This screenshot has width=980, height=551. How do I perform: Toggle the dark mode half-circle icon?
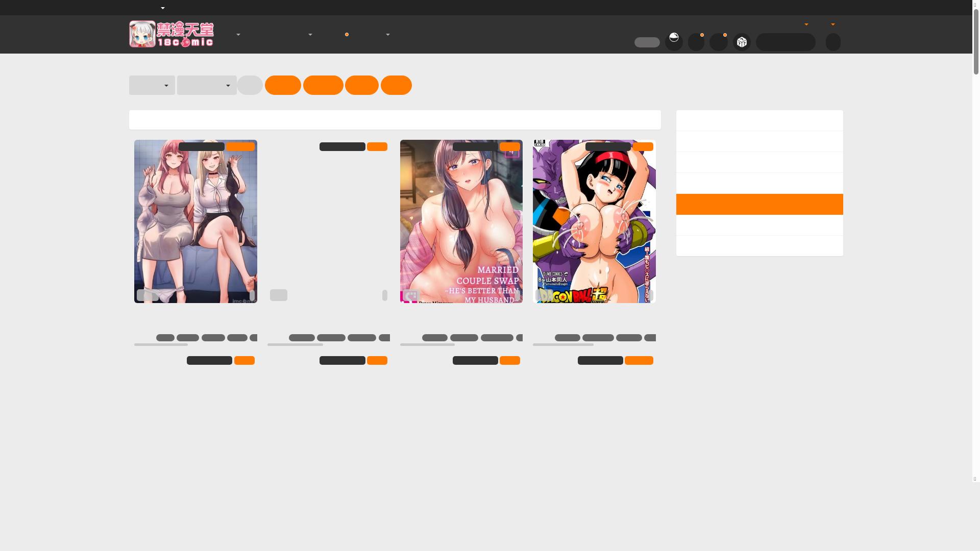coord(674,42)
